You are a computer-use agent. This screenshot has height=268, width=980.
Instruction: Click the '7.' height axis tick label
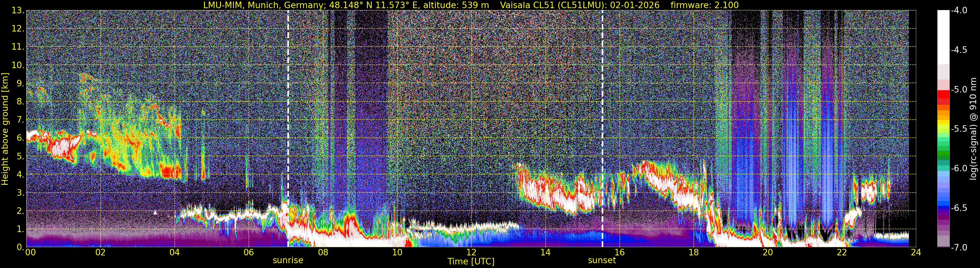coord(20,120)
